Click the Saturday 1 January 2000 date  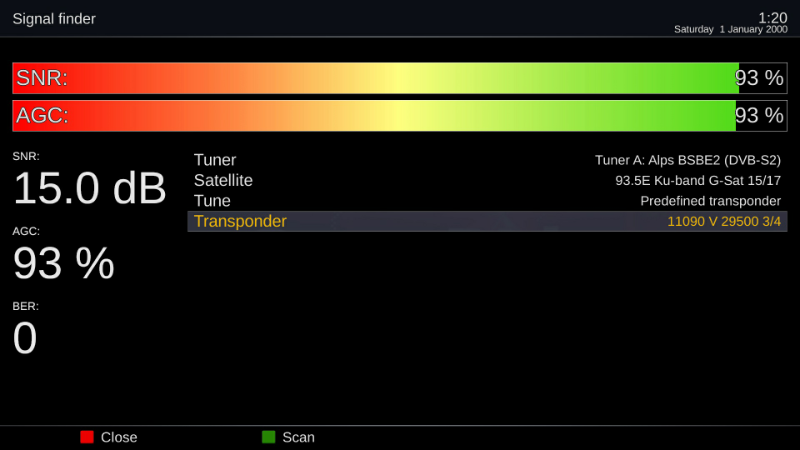point(730,30)
